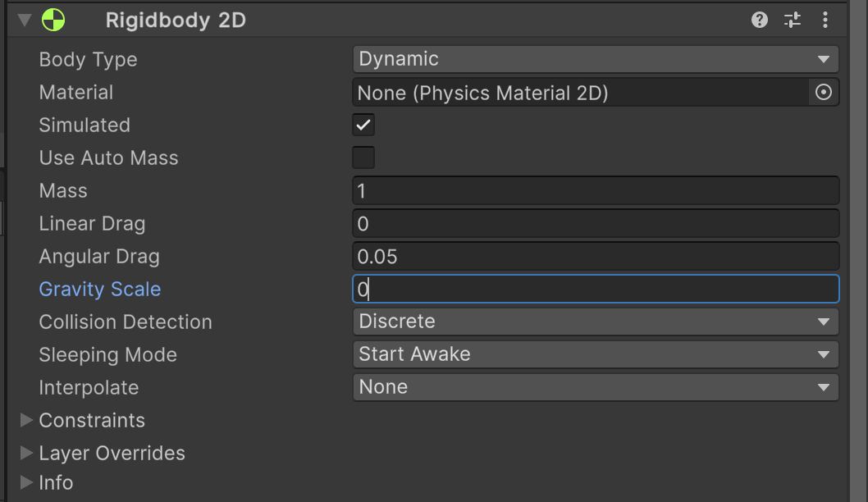This screenshot has height=502, width=868.
Task: Expand the Info section
Action: 26,482
